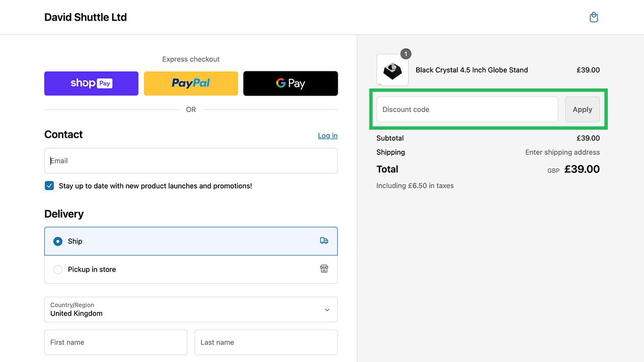Click the First name field
Image resolution: width=644 pixels, height=362 pixels.
point(116,342)
